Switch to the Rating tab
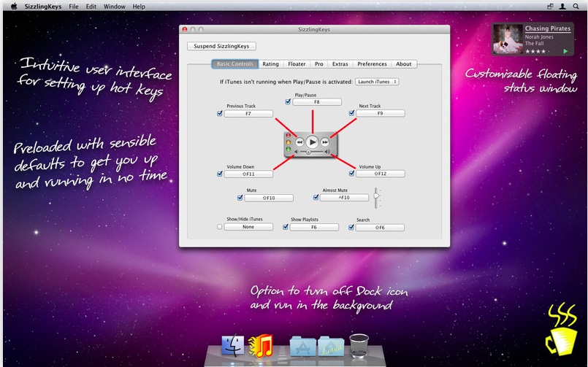Image resolution: width=588 pixels, height=367 pixels. [x=271, y=64]
